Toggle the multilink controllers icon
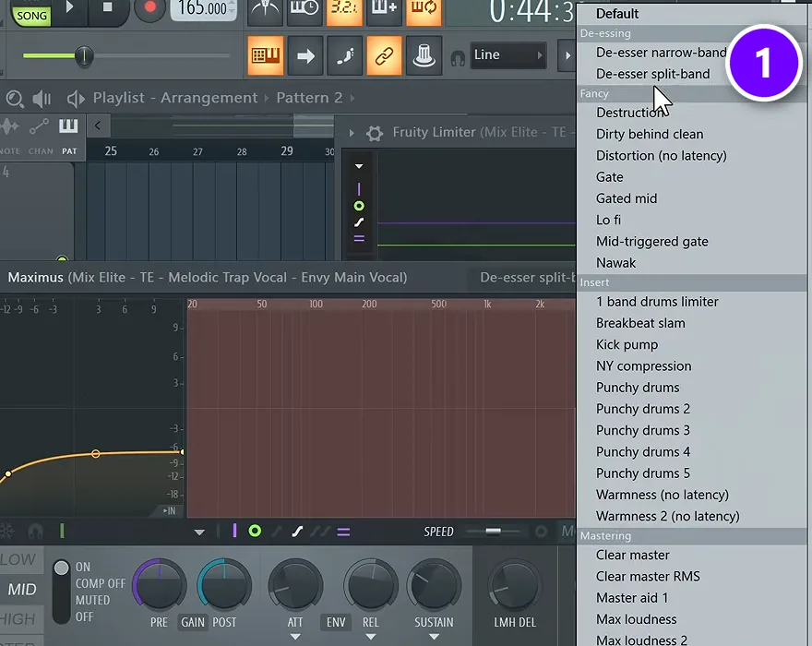This screenshot has height=646, width=812. tap(384, 55)
